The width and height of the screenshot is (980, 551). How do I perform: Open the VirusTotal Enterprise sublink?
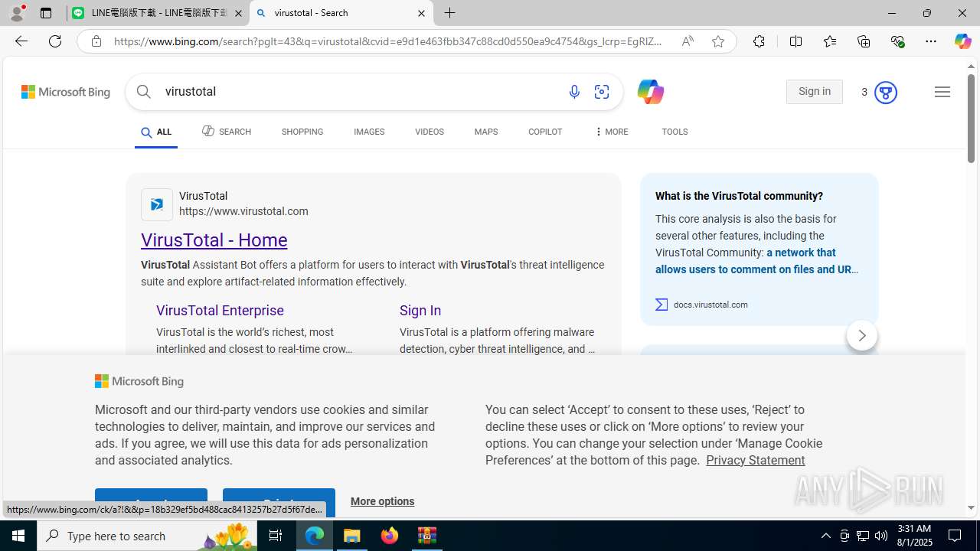point(220,311)
